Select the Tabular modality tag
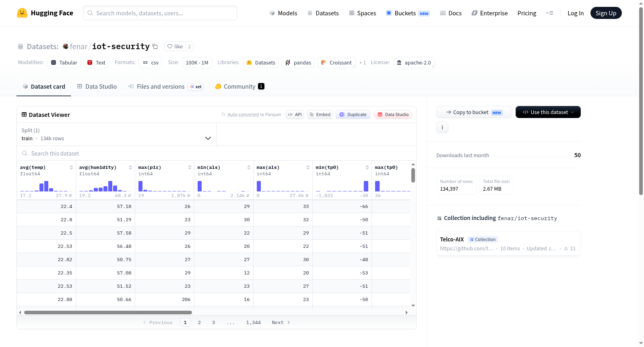 64,62
